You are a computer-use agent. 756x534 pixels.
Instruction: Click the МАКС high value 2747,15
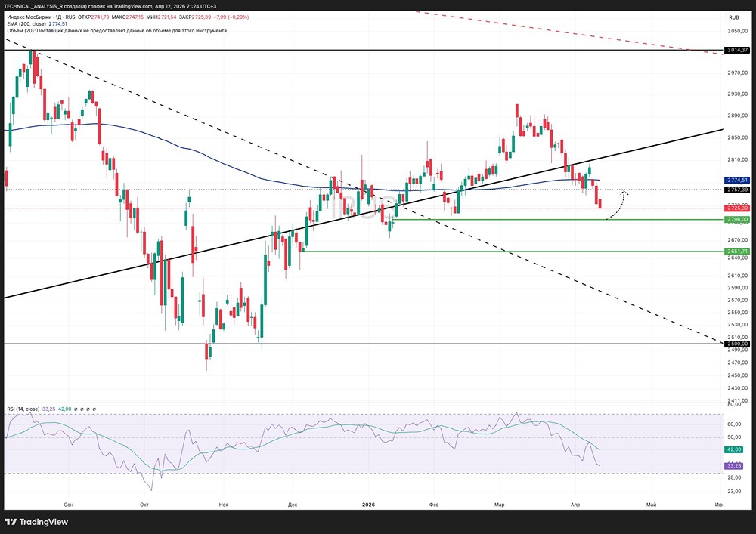[x=134, y=17]
